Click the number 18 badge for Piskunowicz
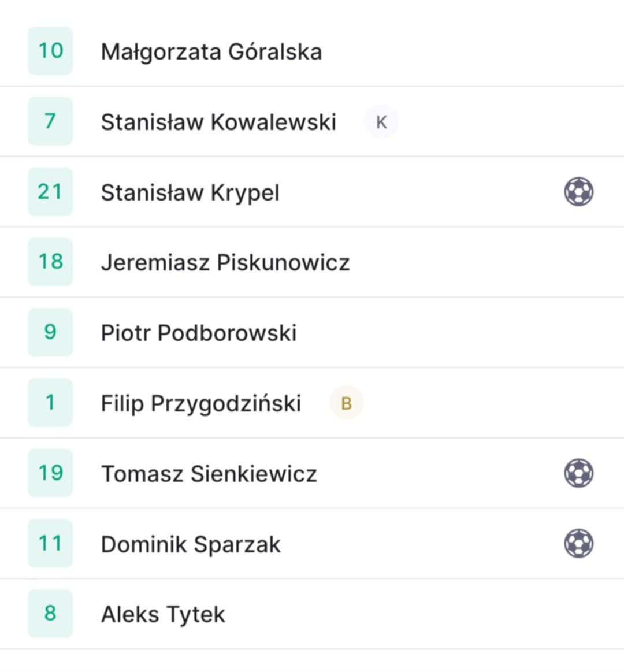This screenshot has height=672, width=624. 50,262
